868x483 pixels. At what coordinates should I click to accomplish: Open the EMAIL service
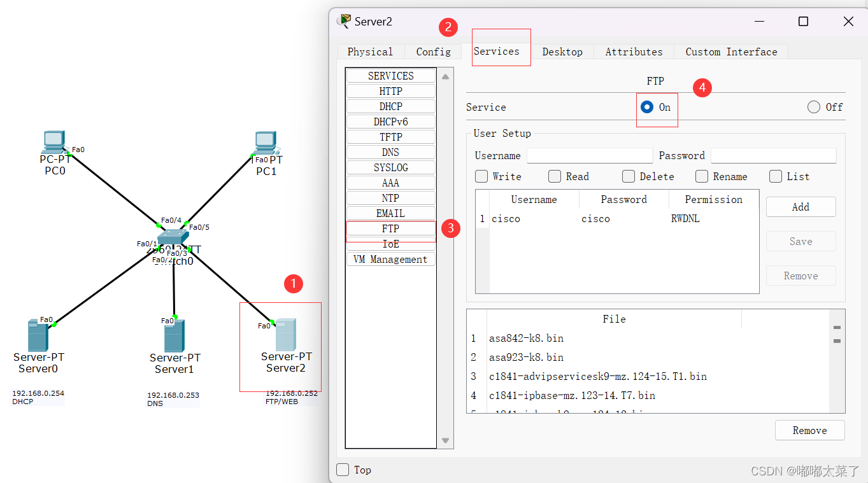pos(391,213)
